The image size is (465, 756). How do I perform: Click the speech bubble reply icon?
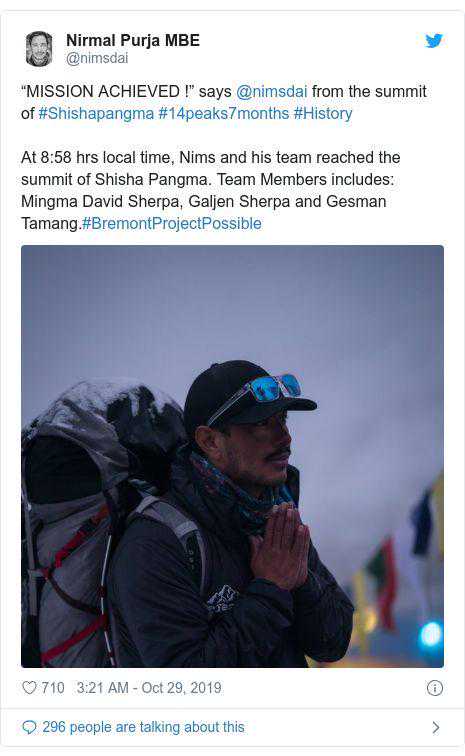tap(29, 727)
